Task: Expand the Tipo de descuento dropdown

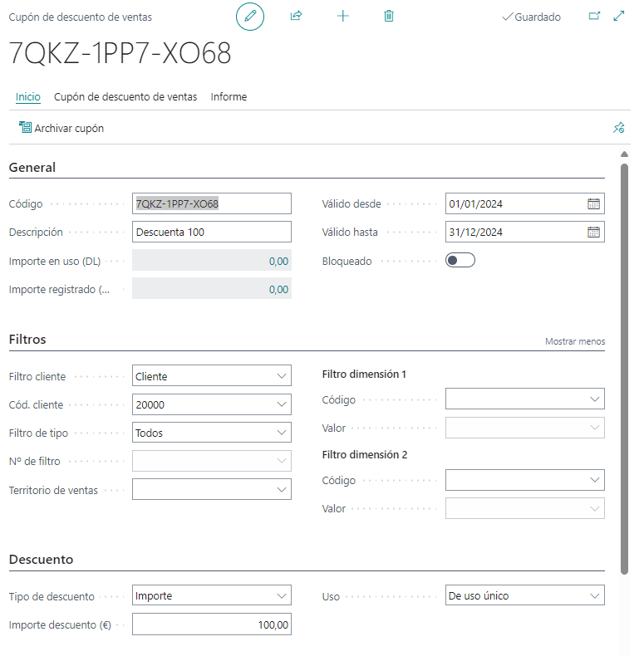Action: coord(211,595)
